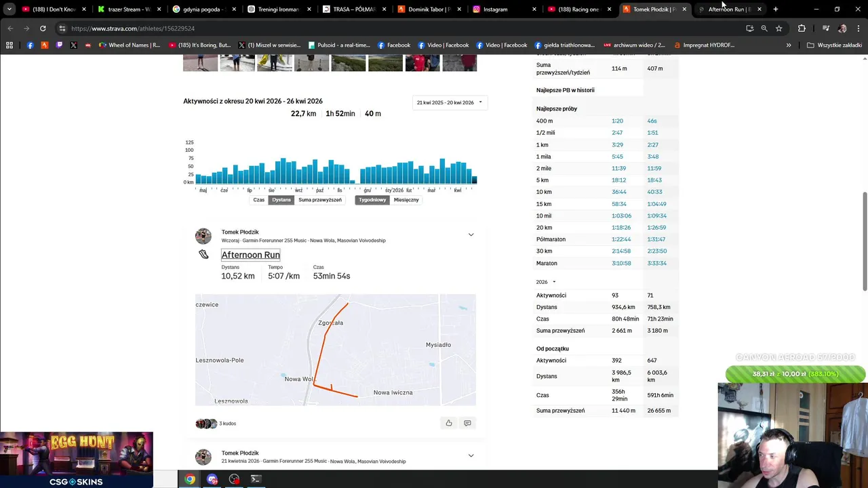
Task: Open the Impregnat HYDROF bookmark
Action: [x=703, y=45]
